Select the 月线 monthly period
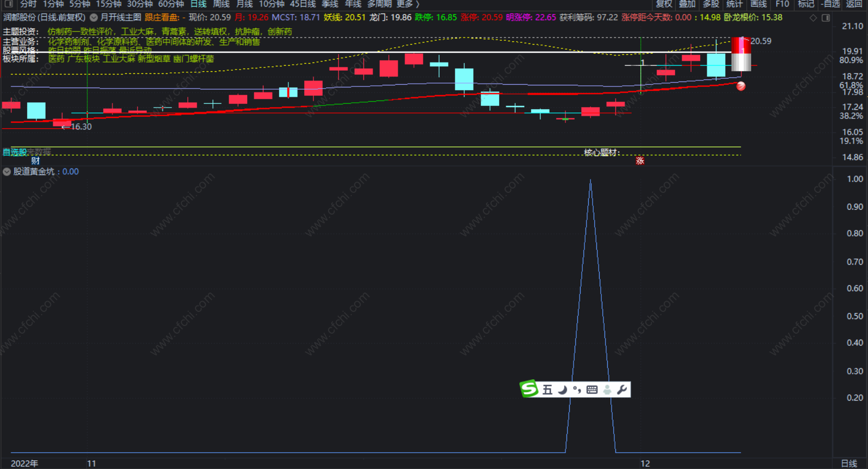Viewport: 868px width, 469px height. pyautogui.click(x=244, y=4)
